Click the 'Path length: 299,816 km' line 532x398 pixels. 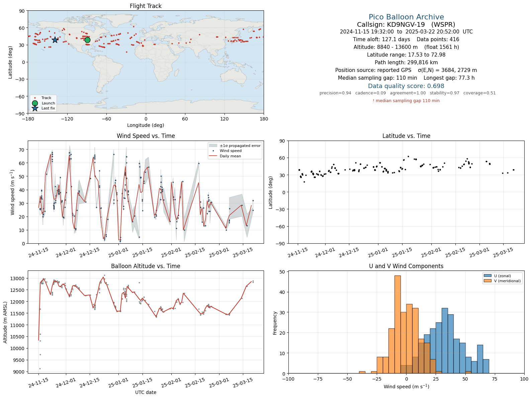click(406, 63)
